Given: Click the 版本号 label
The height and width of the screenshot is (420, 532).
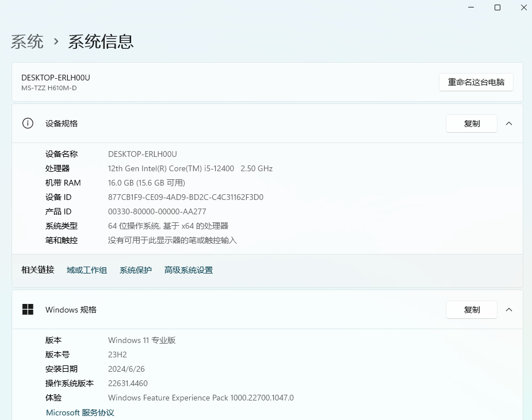Looking at the screenshot, I should point(58,355).
